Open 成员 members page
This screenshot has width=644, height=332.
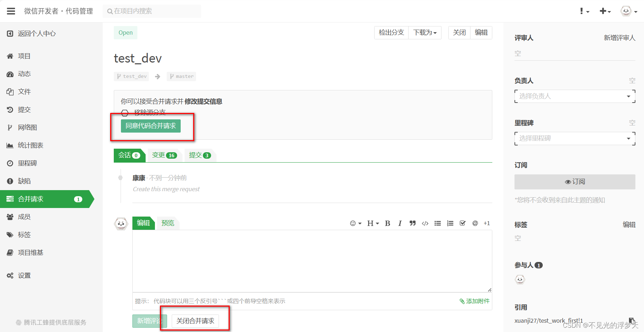tap(19, 217)
